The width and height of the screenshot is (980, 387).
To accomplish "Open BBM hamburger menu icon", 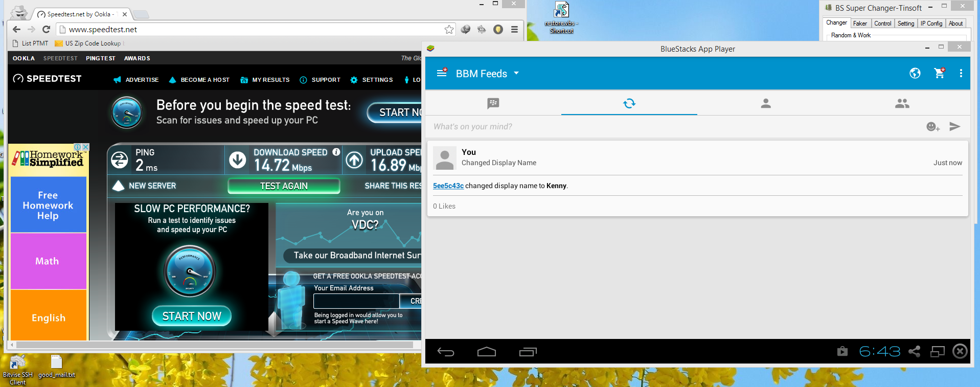I will 442,73.
